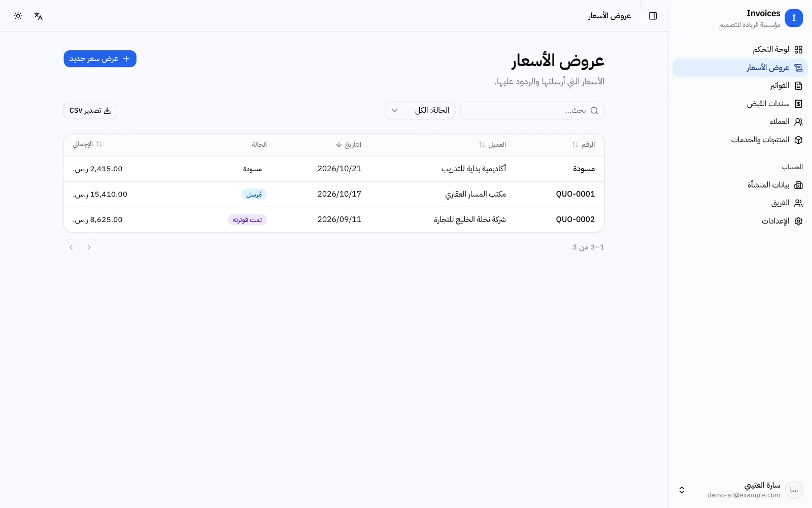
Task: Click the blue Invoices logo icon
Action: click(794, 18)
